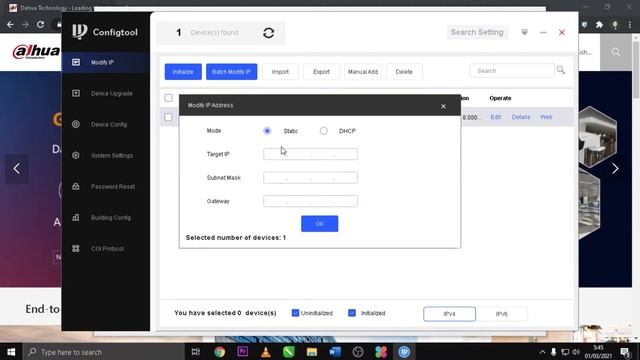Click the Batch Modify IP button
The width and height of the screenshot is (640, 360).
click(x=231, y=72)
